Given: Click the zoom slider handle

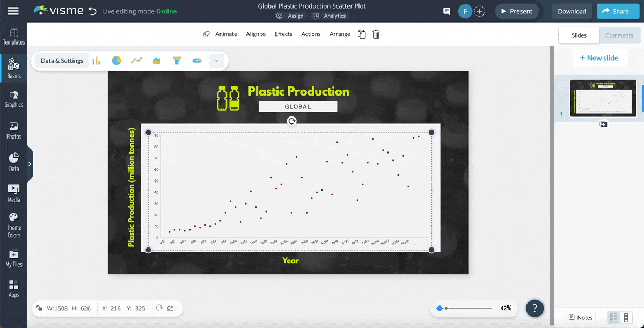Looking at the screenshot, I should pos(440,308).
